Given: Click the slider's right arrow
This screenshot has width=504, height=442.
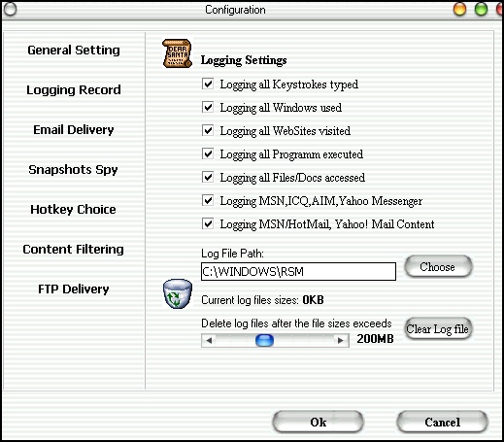Looking at the screenshot, I should click(x=341, y=340).
